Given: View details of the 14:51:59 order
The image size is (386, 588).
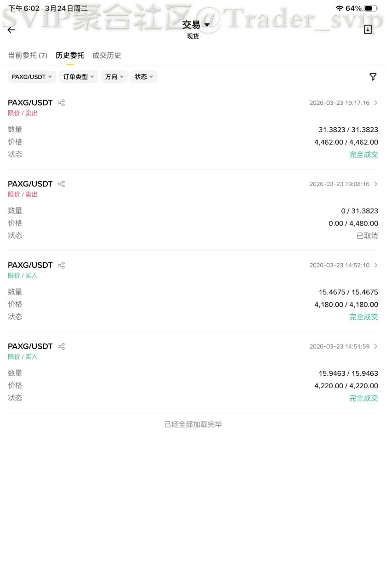Looking at the screenshot, I should point(375,346).
